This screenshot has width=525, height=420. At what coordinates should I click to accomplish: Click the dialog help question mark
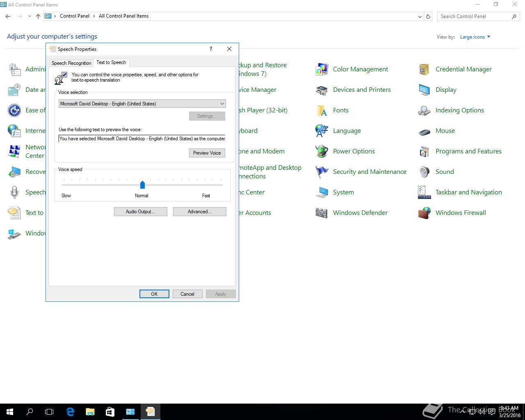211,49
